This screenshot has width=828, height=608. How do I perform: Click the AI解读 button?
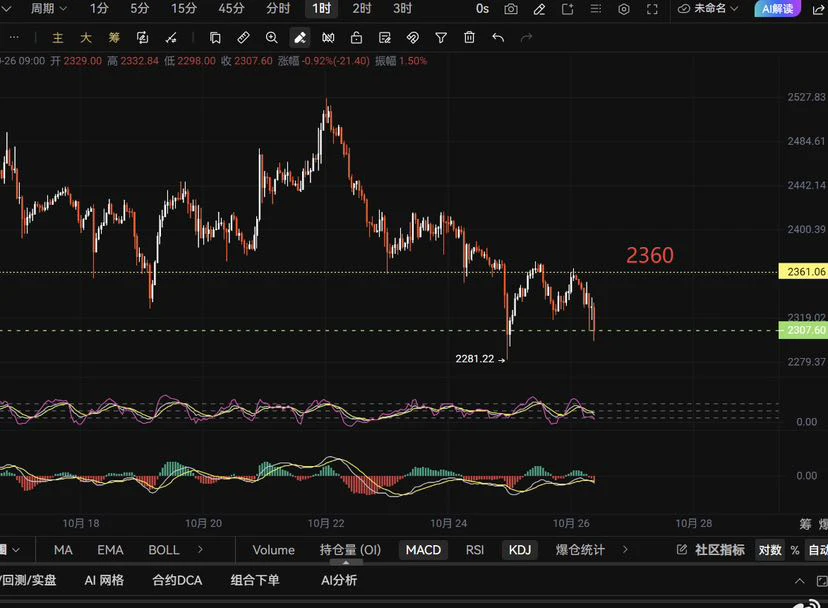(777, 8)
